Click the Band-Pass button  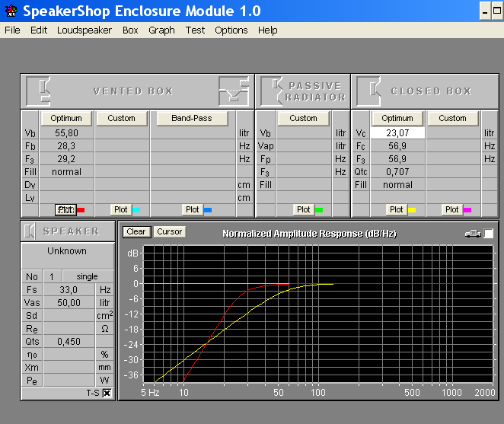point(192,118)
